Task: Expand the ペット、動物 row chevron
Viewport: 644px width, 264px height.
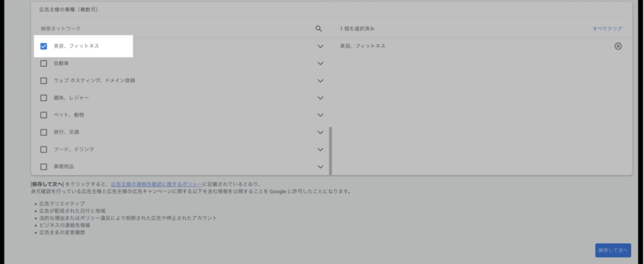Action: 320,115
